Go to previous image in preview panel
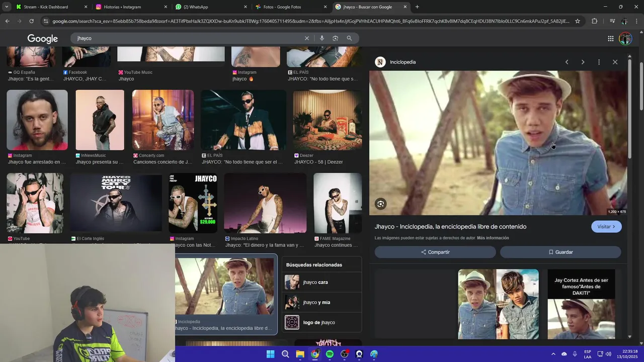644x362 pixels. pos(567,62)
